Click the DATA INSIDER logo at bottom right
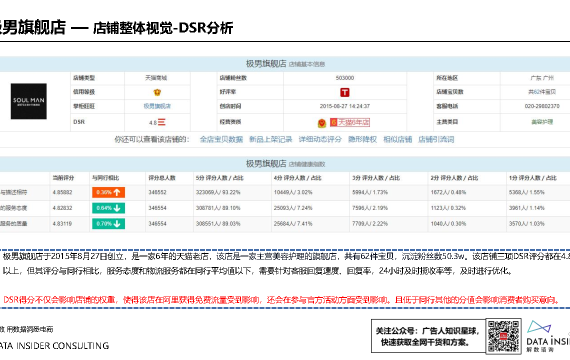Image resolution: width=570 pixels, height=360 pixels. point(547,336)
